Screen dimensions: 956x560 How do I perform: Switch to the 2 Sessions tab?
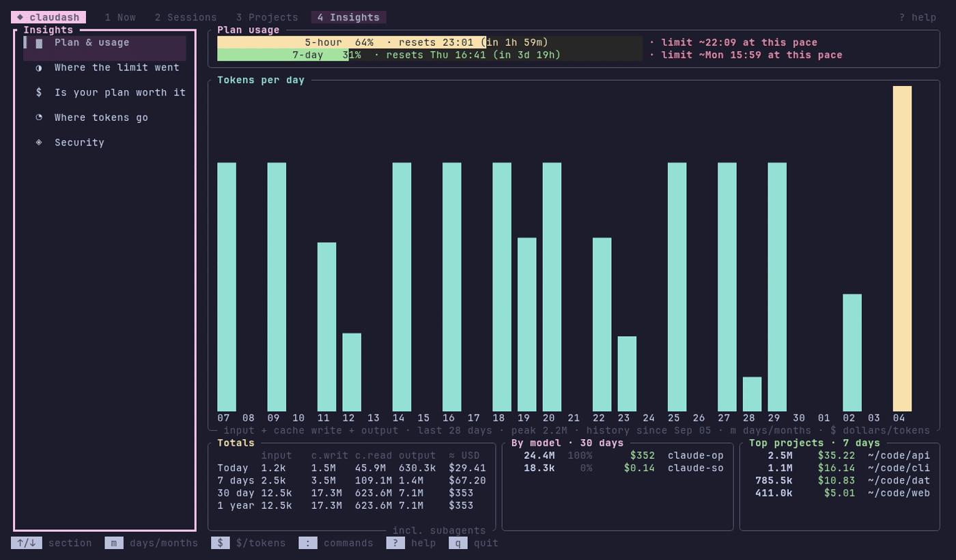coord(186,18)
